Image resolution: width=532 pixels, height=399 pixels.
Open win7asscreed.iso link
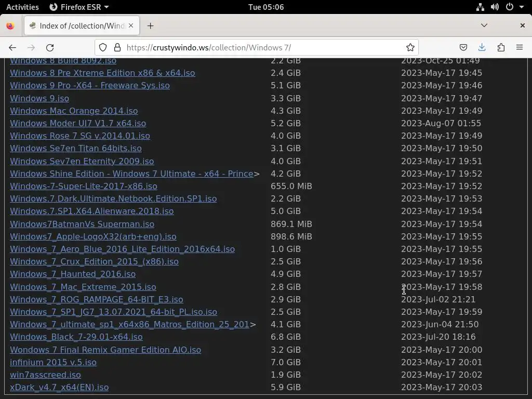click(45, 375)
